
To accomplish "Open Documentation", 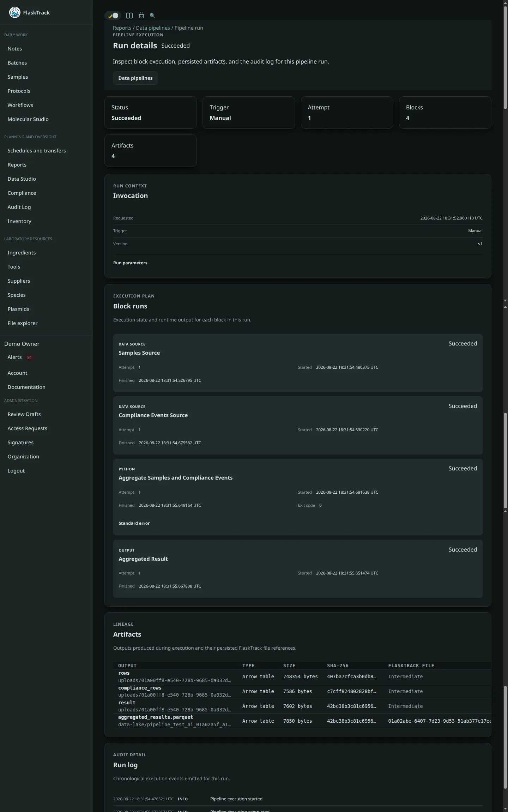I will click(x=26, y=387).
